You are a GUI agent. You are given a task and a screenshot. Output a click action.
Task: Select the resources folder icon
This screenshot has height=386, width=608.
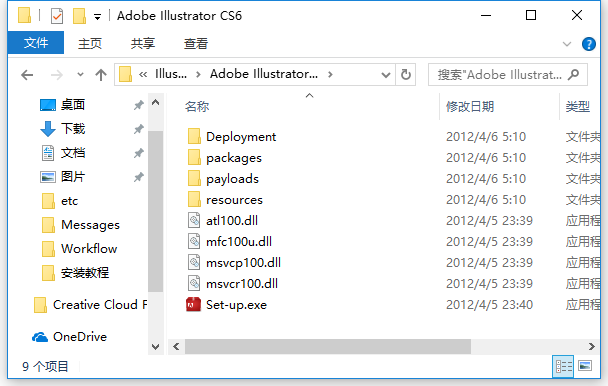coord(194,199)
